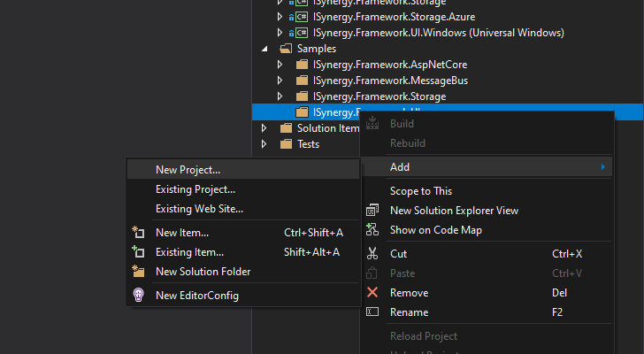Expand ISynergy.Framework.Storage.Azure project
This screenshot has width=644, height=354.
click(280, 17)
